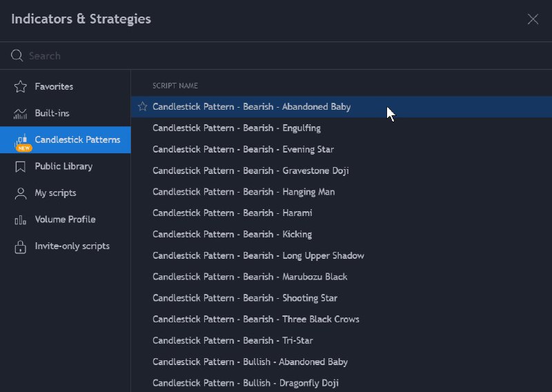Viewport: 552px width, 392px height.
Task: Close the Indicators & Strategies dialog
Action: [x=533, y=19]
